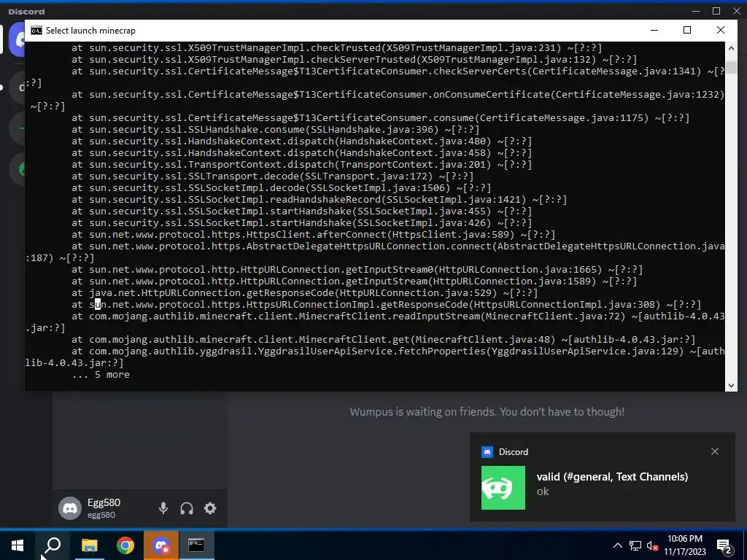This screenshot has width=747, height=560.
Task: Deafen with the headphones icon
Action: (187, 508)
